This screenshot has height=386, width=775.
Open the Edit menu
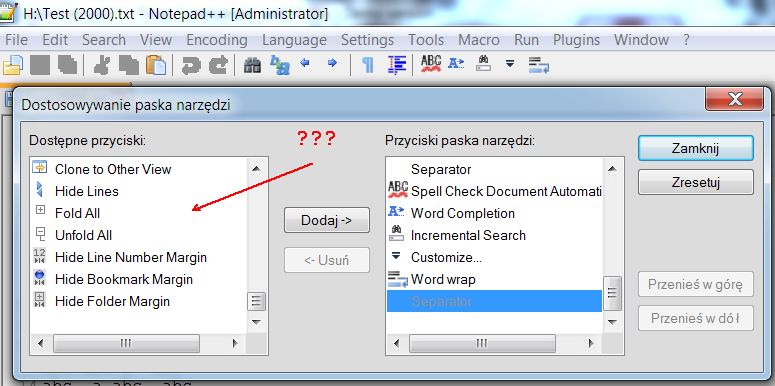point(55,40)
